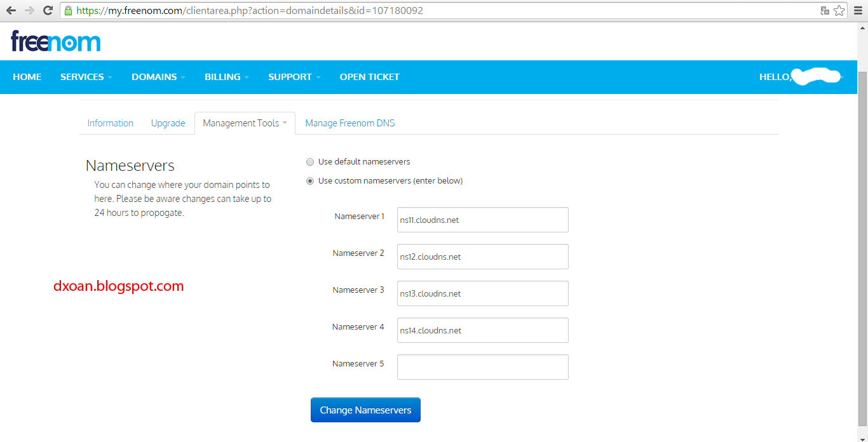Click the '24 hours to propogate' text
The width and height of the screenshot is (868, 442).
[x=139, y=213]
